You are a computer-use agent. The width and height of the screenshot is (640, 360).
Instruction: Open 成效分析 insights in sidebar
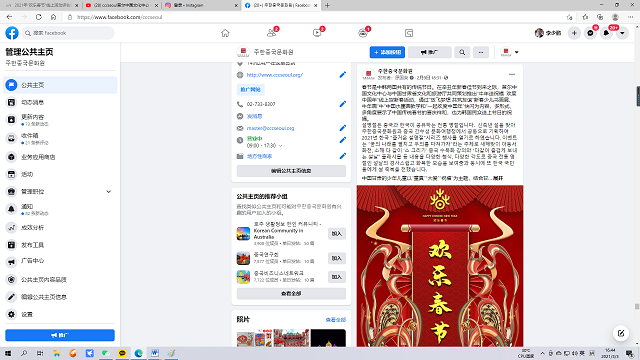(60, 227)
